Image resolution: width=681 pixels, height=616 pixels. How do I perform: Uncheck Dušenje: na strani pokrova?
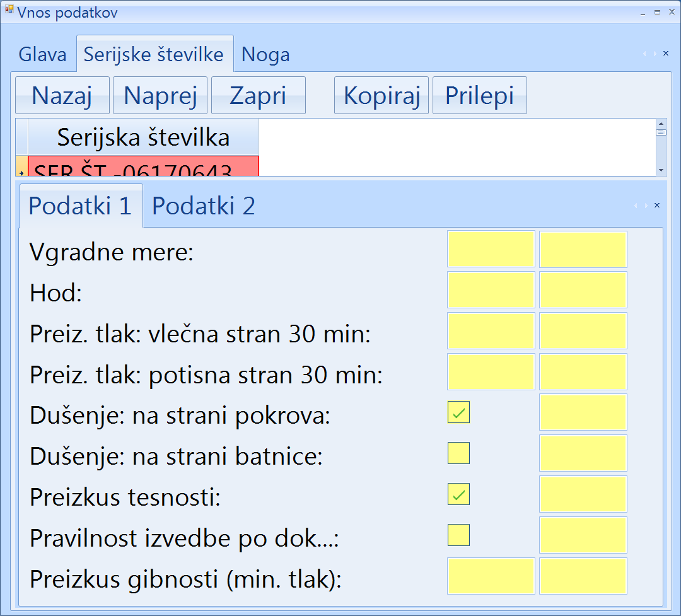coord(458,412)
